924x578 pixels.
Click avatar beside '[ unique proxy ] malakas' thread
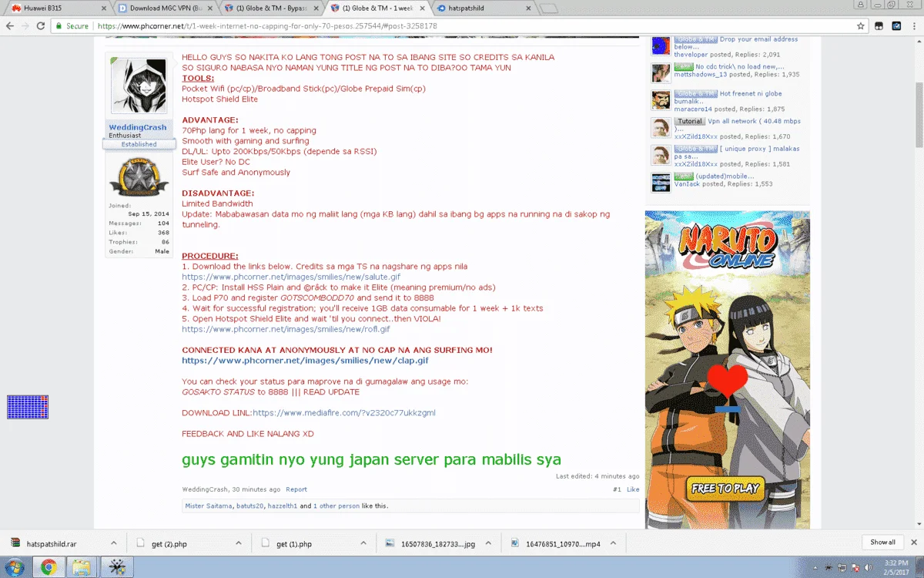tap(661, 155)
